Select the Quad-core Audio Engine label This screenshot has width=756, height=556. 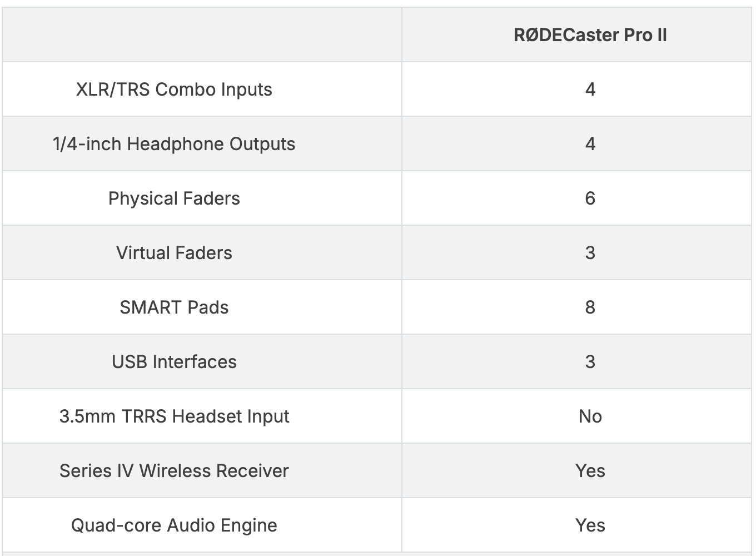click(x=174, y=525)
